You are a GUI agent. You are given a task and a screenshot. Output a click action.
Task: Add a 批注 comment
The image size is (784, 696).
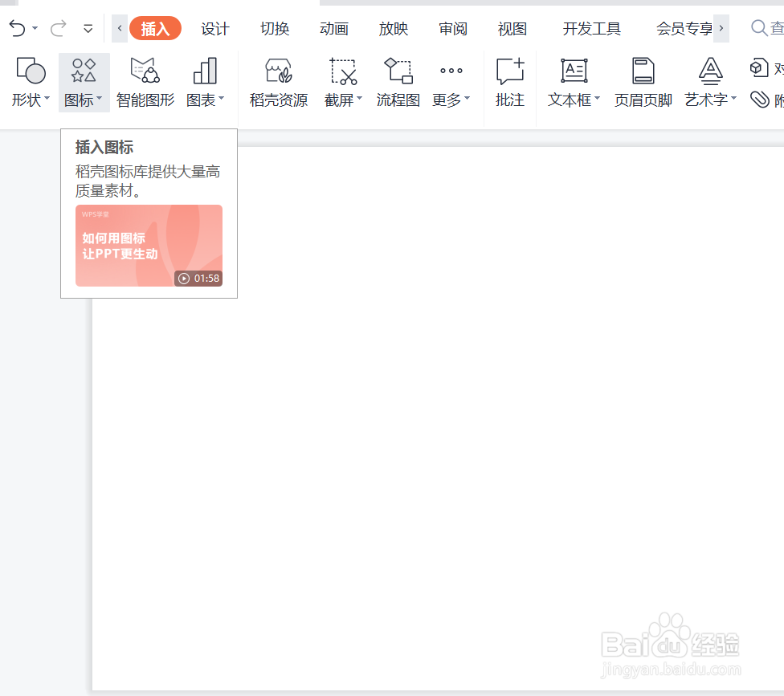[x=510, y=83]
